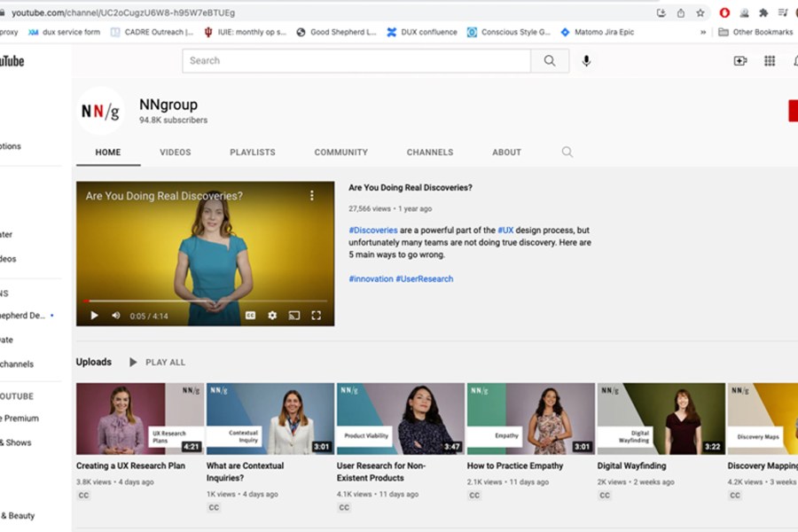Open the Create video camera icon
798x532 pixels.
(x=740, y=61)
